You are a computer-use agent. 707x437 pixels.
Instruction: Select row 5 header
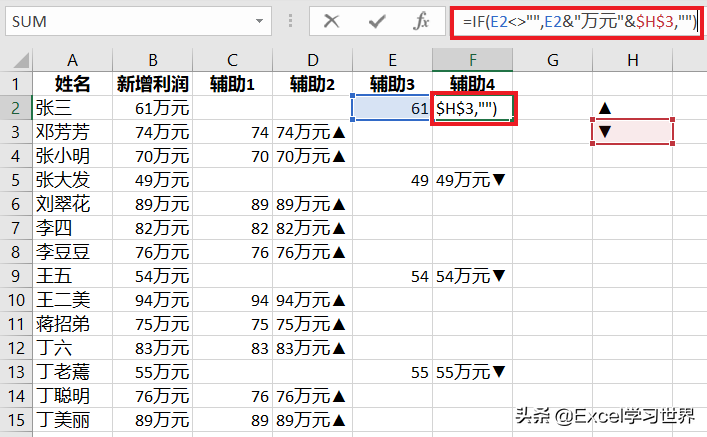pyautogui.click(x=16, y=180)
